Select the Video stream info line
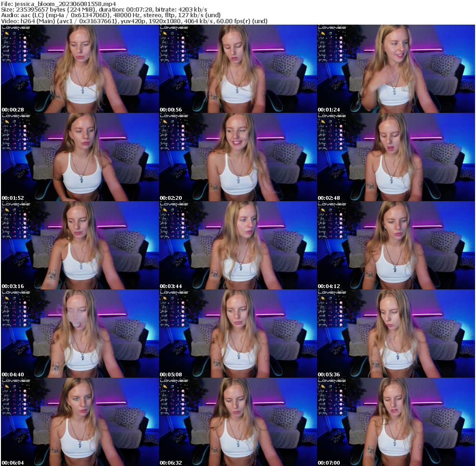 click(x=134, y=20)
